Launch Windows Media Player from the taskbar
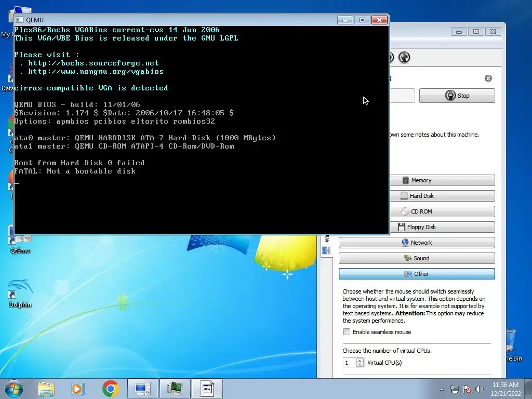The width and height of the screenshot is (532, 399). [x=77, y=389]
